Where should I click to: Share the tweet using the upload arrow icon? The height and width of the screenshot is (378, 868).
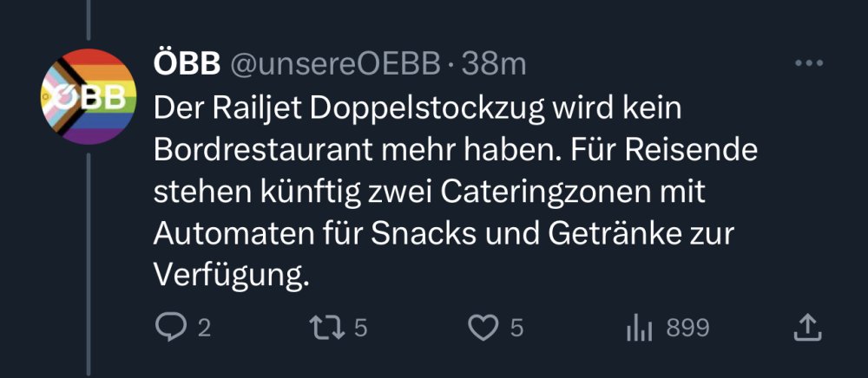click(x=806, y=328)
